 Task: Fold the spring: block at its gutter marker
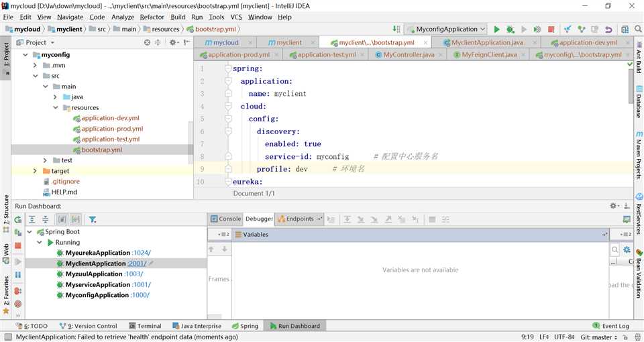point(228,68)
